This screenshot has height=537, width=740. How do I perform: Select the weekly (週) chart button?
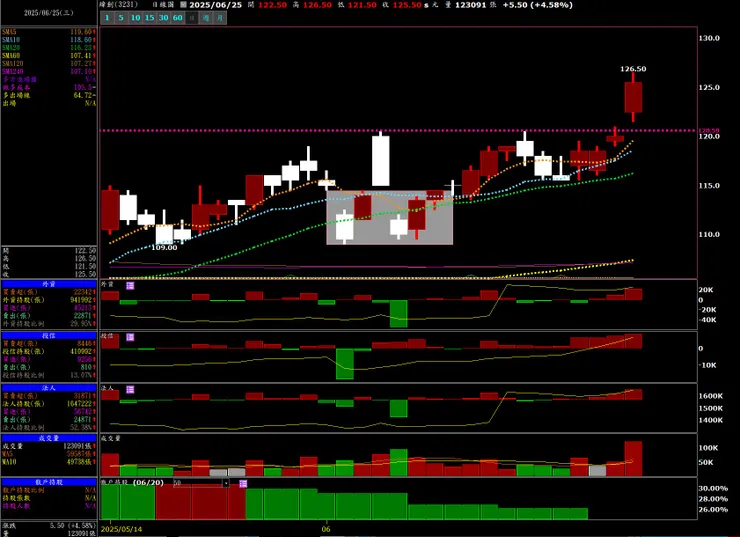pyautogui.click(x=206, y=18)
